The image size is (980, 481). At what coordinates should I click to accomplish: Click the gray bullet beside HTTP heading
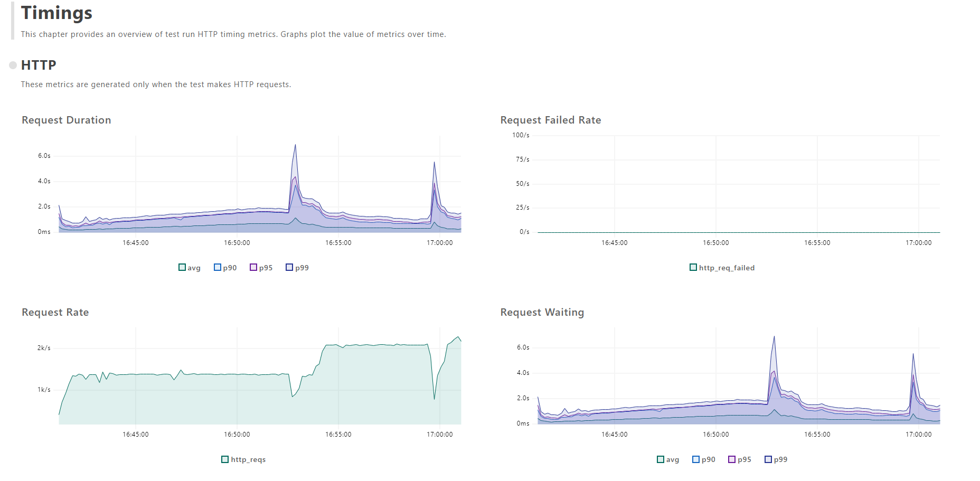[13, 65]
